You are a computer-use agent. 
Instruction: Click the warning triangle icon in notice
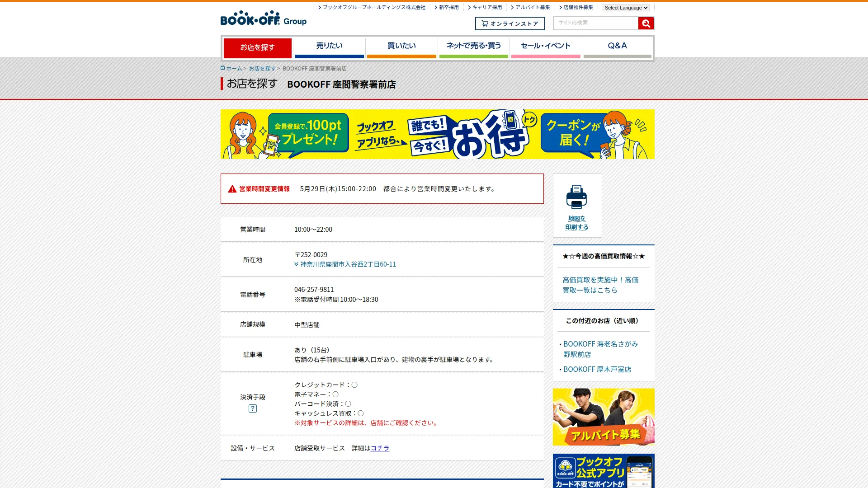232,189
